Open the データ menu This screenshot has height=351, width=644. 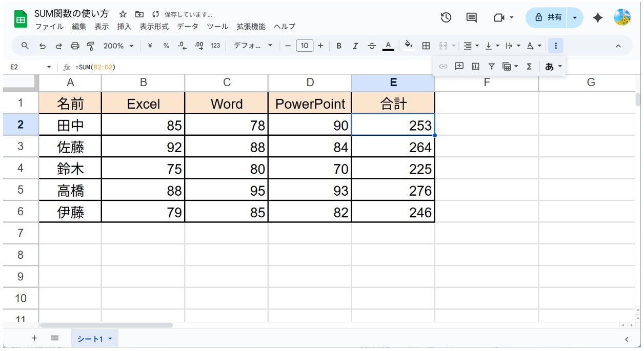(x=188, y=27)
